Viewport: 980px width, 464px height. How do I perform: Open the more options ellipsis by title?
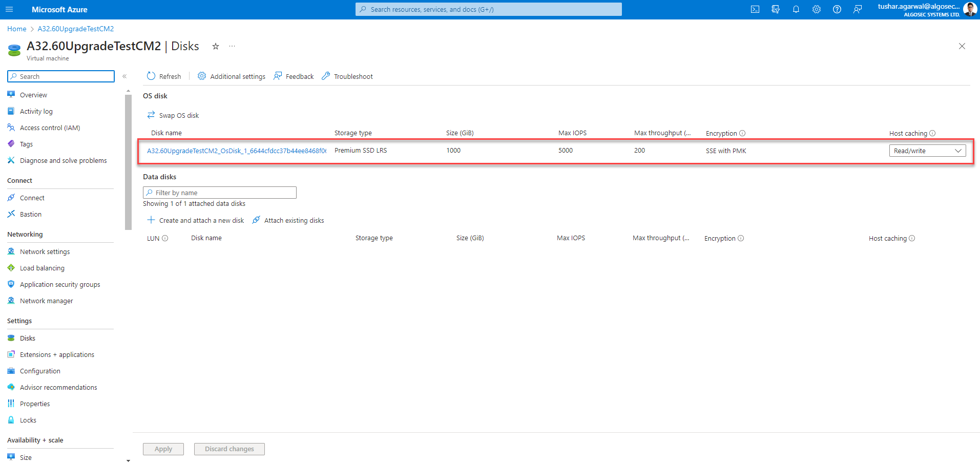coord(232,47)
